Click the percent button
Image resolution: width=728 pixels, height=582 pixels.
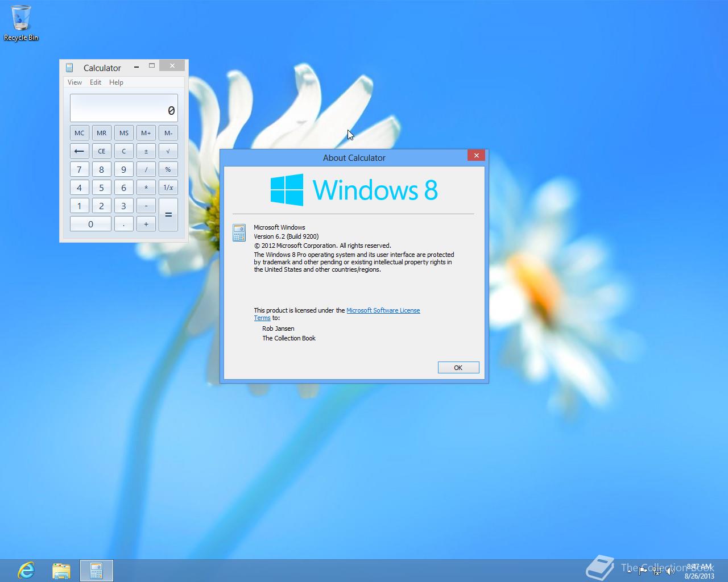click(168, 169)
